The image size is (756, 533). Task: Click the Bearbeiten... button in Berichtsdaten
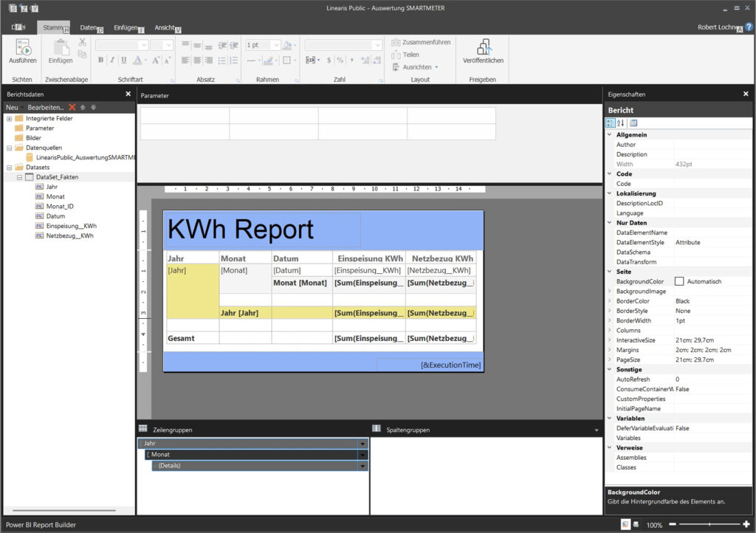click(46, 108)
